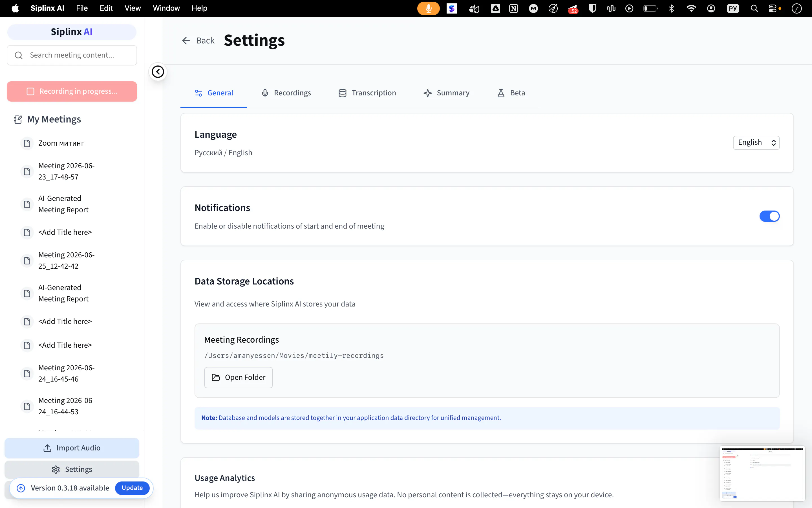Open the Apple menu

pyautogui.click(x=15, y=8)
